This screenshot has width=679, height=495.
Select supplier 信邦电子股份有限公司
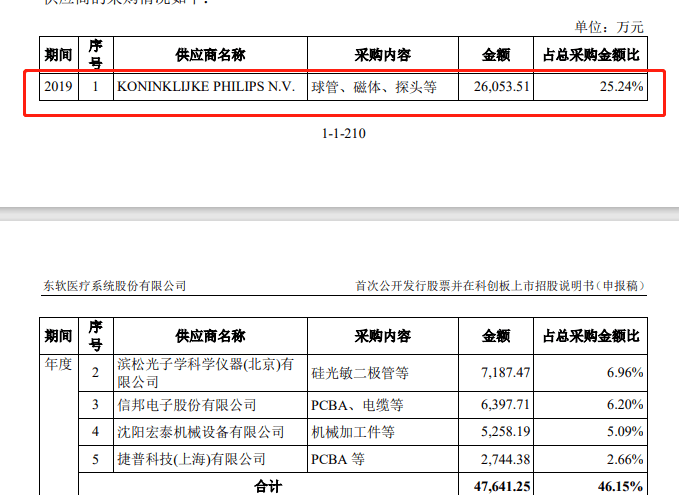pos(187,405)
